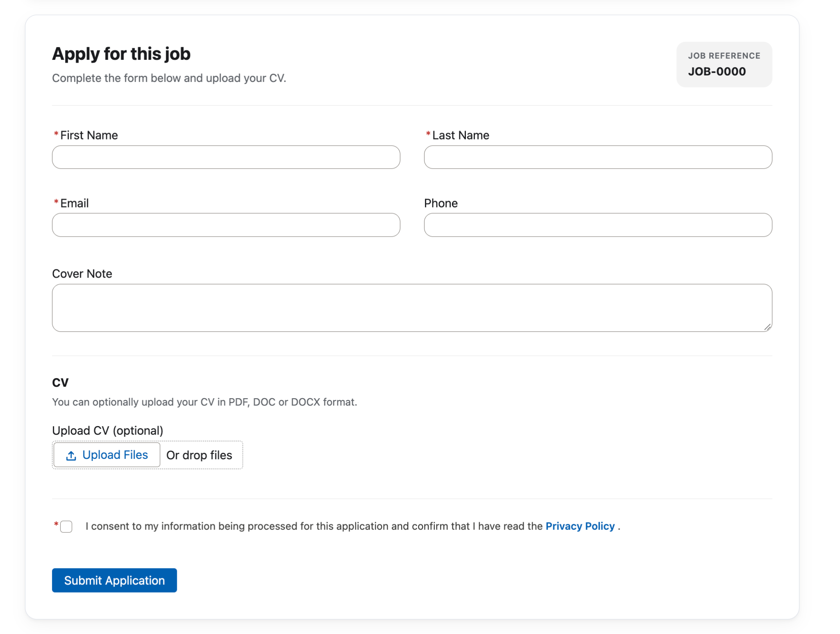Click the JOB-0000 reference value

point(717,71)
